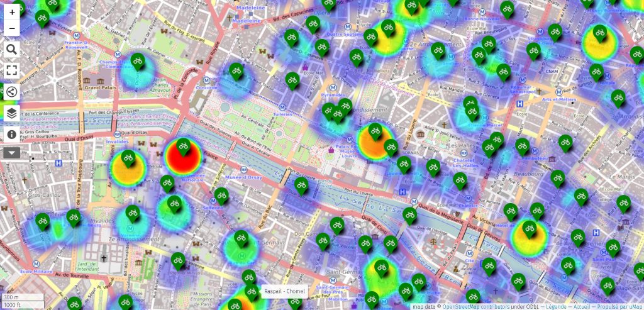The image size is (644, 310).
Task: Zoom in on the map
Action: pyautogui.click(x=12, y=12)
